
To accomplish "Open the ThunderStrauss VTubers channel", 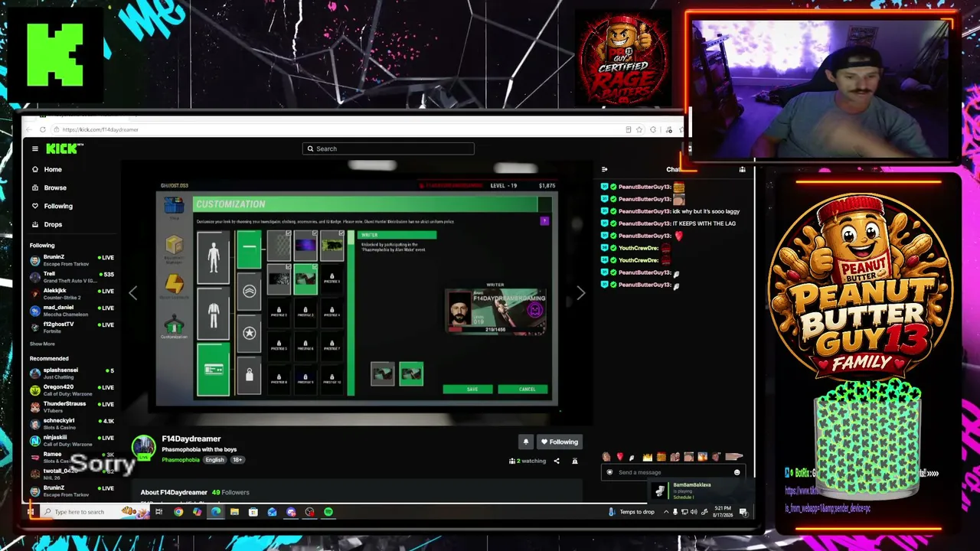I will 72,407.
